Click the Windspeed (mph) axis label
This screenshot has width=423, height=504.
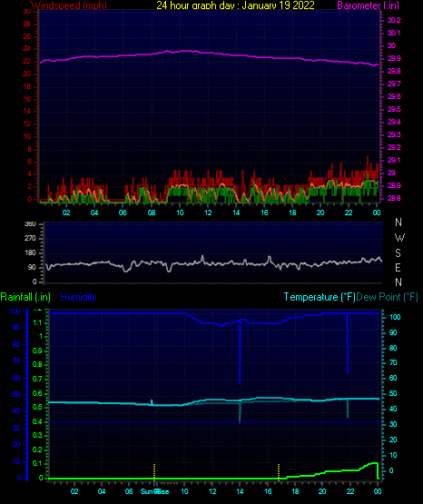pyautogui.click(x=69, y=5)
